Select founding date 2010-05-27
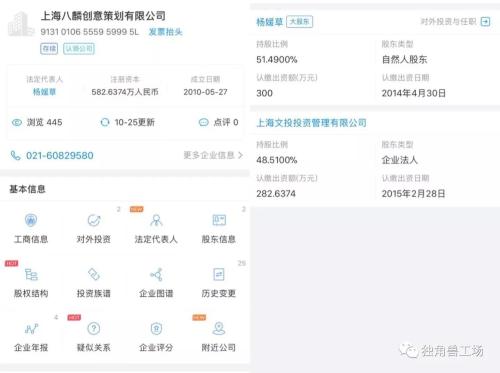500x373 pixels. pos(205,92)
